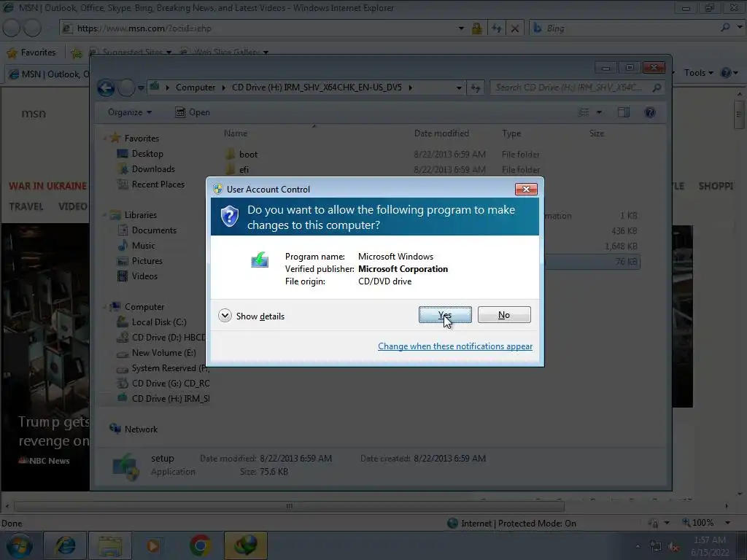Collapse the Computer tree node
747x560 pixels.
(x=104, y=307)
